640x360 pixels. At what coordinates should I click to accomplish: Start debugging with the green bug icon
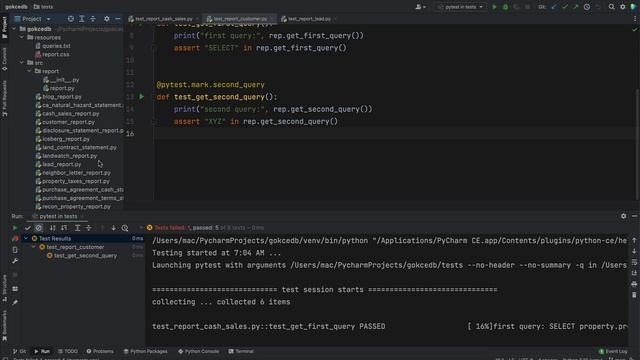(x=505, y=7)
